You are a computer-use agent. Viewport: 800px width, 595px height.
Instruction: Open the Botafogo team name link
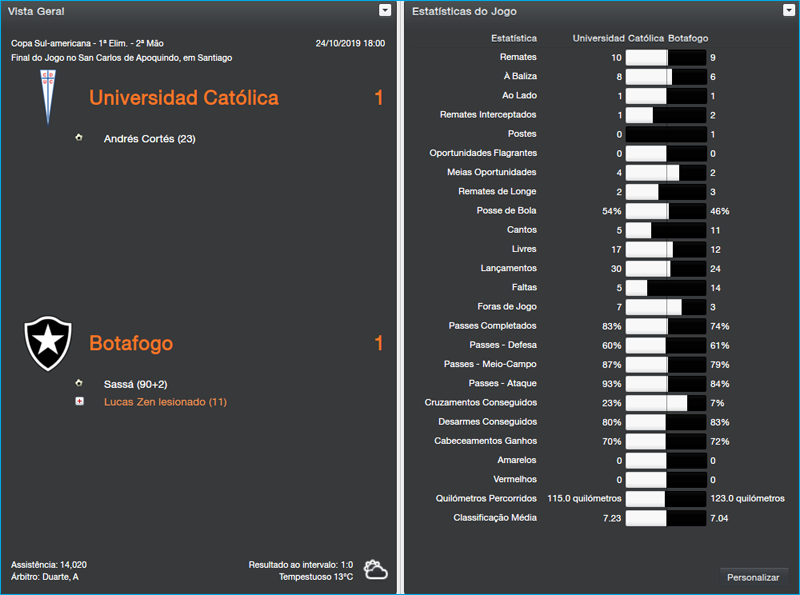(131, 343)
